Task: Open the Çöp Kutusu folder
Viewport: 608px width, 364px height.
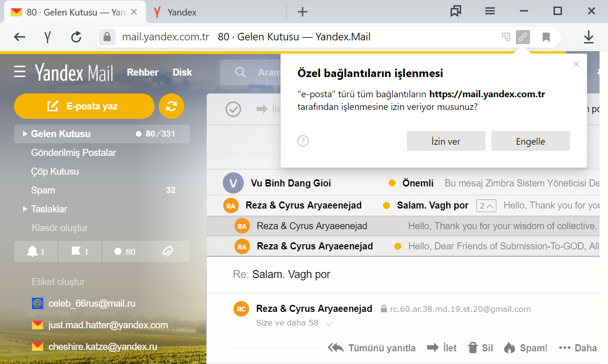Action: pyautogui.click(x=55, y=171)
